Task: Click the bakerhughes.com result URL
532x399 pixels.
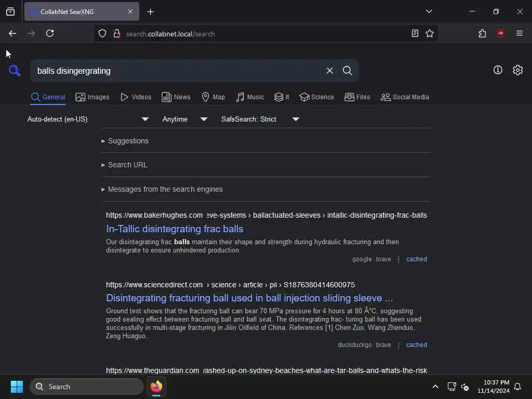Action: point(267,215)
